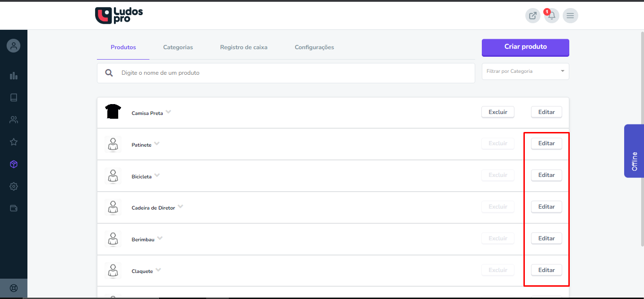644x299 pixels.
Task: Open the lifebuoy help icon in sidebar
Action: [14, 288]
